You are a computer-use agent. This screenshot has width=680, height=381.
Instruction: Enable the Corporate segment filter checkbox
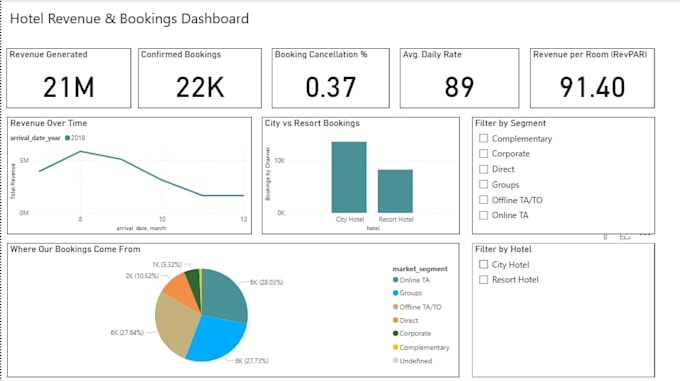point(484,153)
